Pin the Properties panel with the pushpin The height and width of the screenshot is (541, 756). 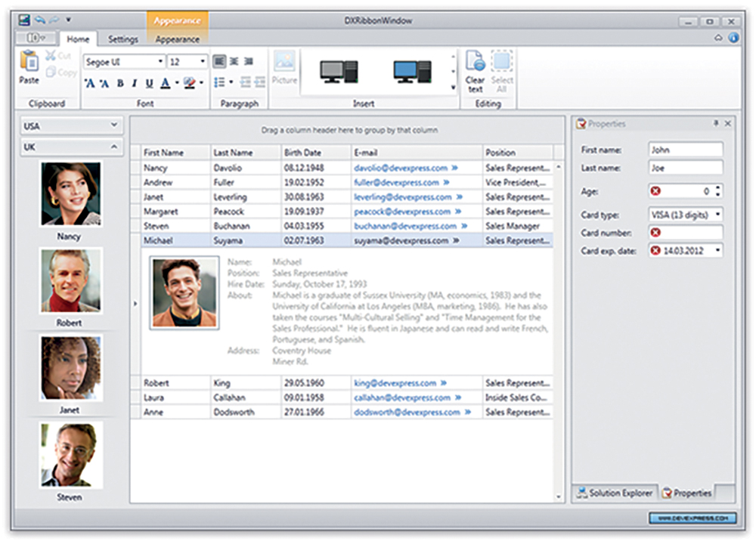point(715,123)
